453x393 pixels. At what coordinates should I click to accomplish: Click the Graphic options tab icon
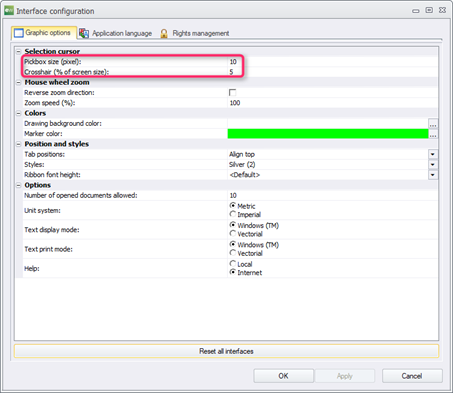[18, 33]
